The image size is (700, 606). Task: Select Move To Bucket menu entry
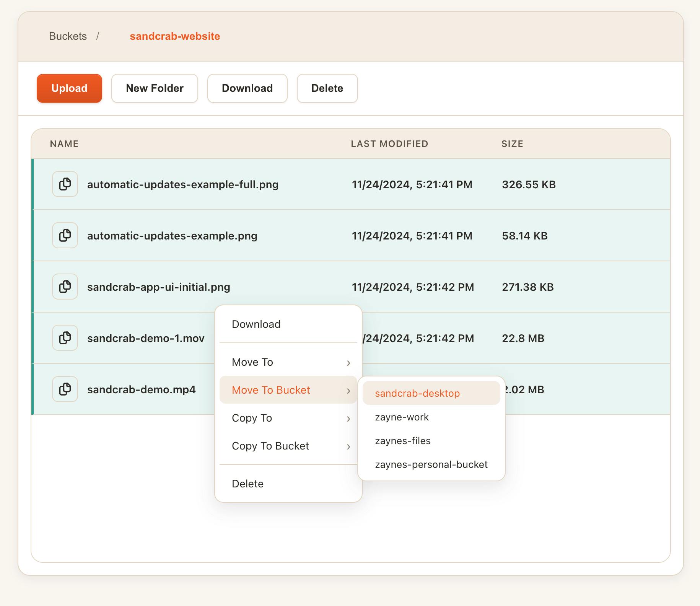click(x=288, y=390)
